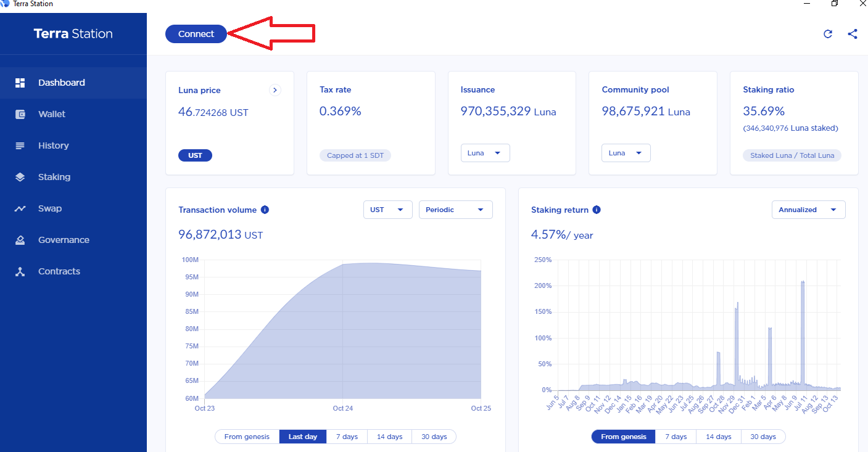Open the History section
868x452 pixels.
click(73, 146)
